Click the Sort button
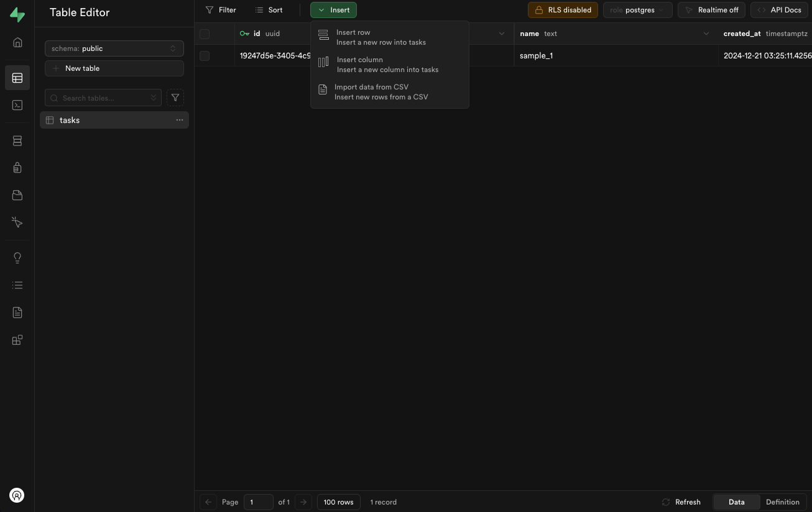 tap(269, 10)
